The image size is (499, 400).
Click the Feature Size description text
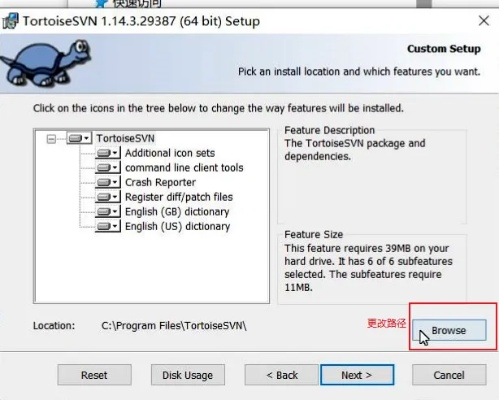click(x=368, y=268)
